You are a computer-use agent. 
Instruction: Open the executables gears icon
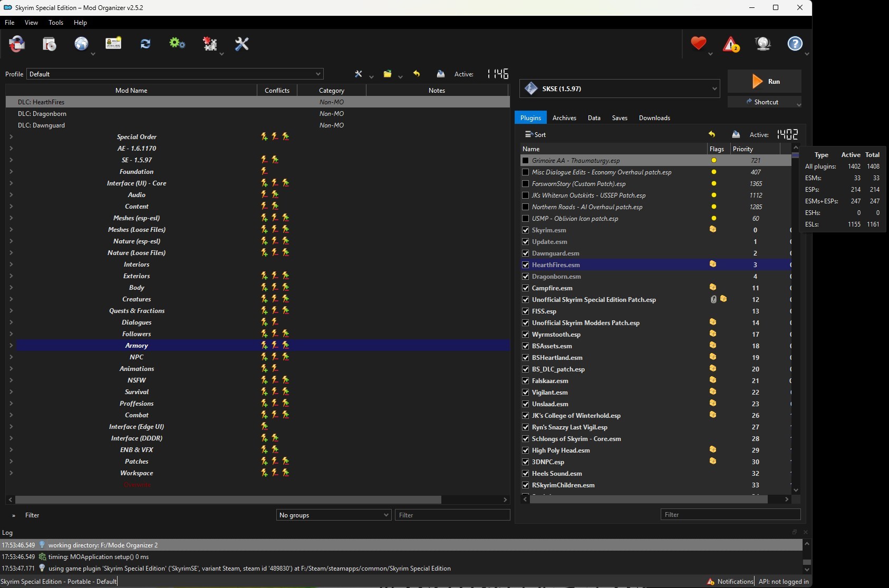[x=177, y=44]
